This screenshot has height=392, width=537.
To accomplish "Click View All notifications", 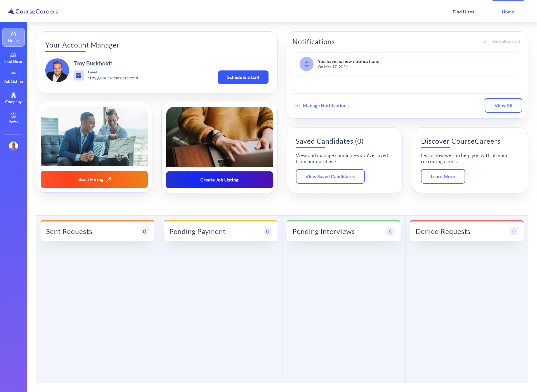I will (503, 105).
